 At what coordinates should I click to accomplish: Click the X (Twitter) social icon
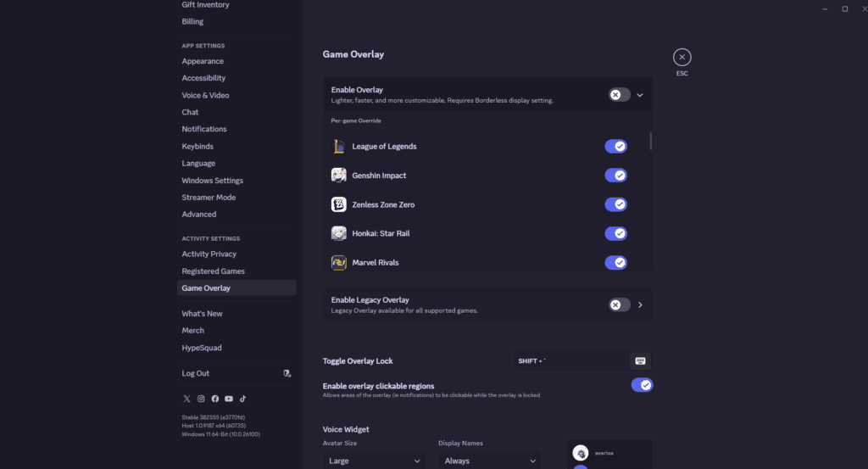tap(186, 399)
